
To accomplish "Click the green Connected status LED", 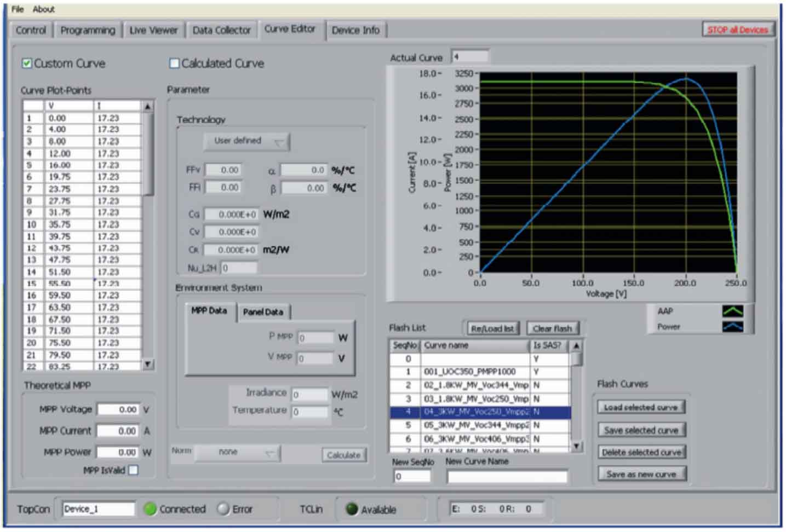I will pos(150,509).
